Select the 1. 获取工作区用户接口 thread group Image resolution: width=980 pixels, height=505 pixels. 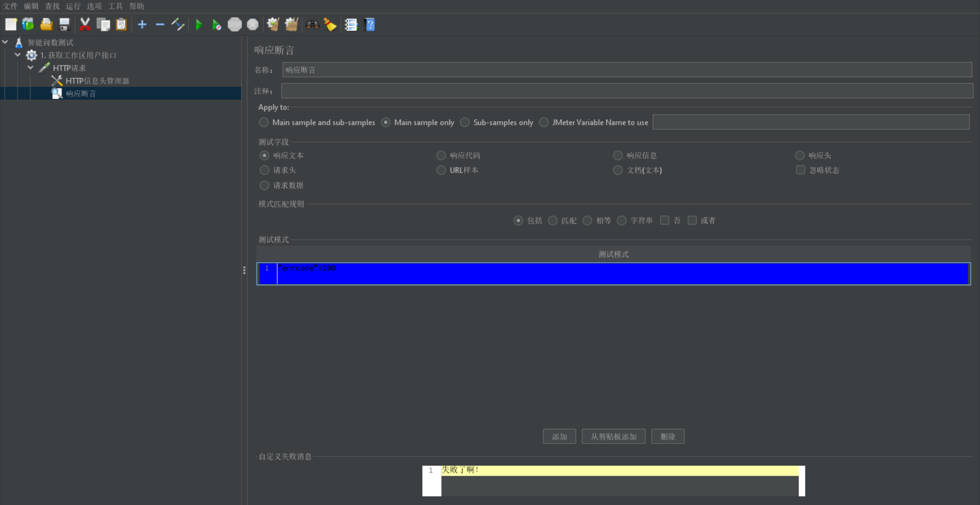[x=78, y=56]
